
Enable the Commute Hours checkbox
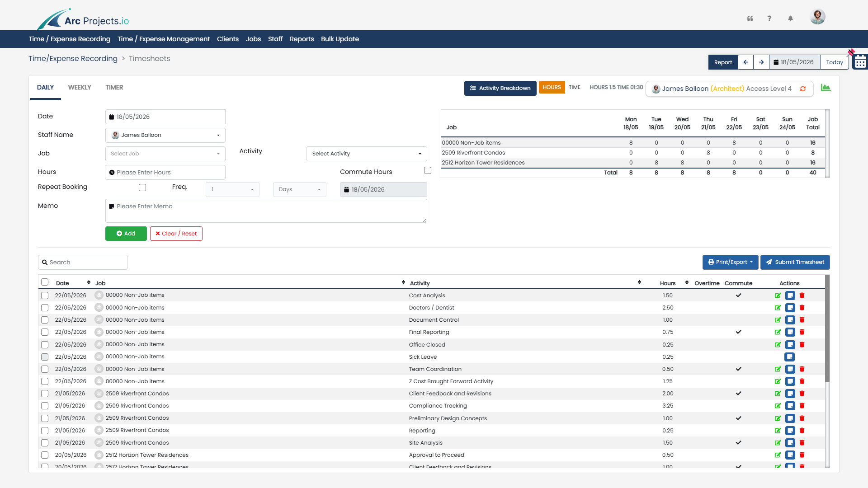click(428, 170)
